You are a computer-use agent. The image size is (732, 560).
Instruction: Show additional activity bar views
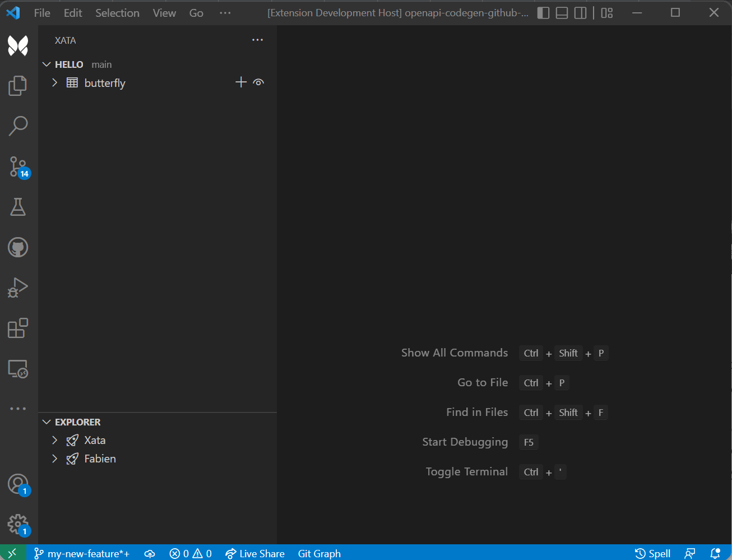click(x=18, y=409)
